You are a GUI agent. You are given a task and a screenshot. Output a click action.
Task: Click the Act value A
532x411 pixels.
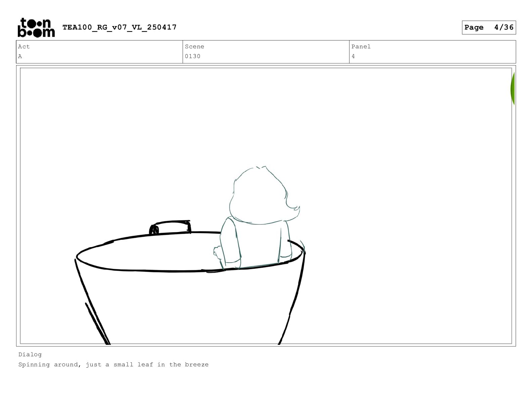click(x=20, y=56)
